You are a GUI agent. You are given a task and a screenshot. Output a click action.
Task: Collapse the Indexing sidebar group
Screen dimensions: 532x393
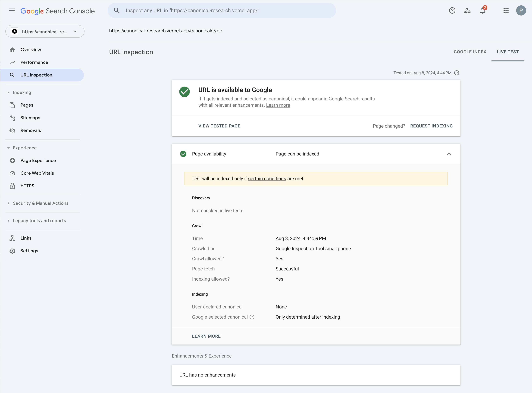point(22,92)
